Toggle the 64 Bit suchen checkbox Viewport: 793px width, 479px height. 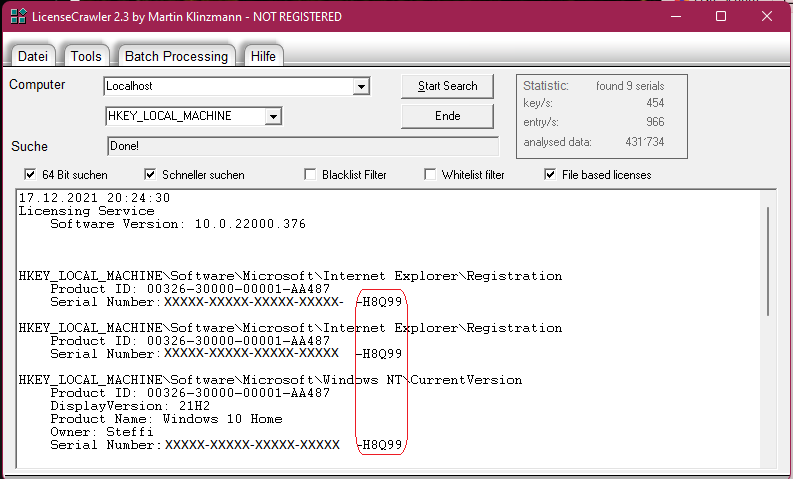point(30,175)
